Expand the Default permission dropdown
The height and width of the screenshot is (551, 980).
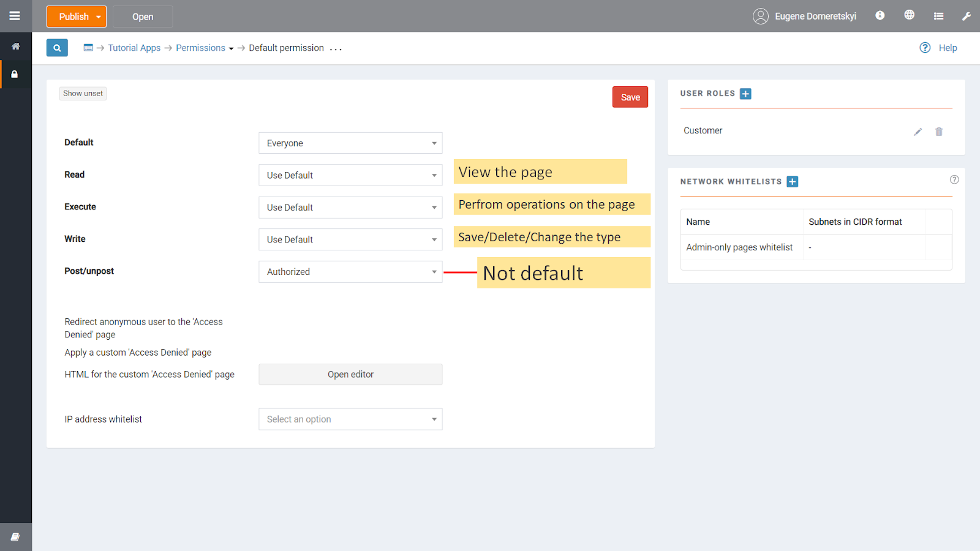click(x=350, y=143)
